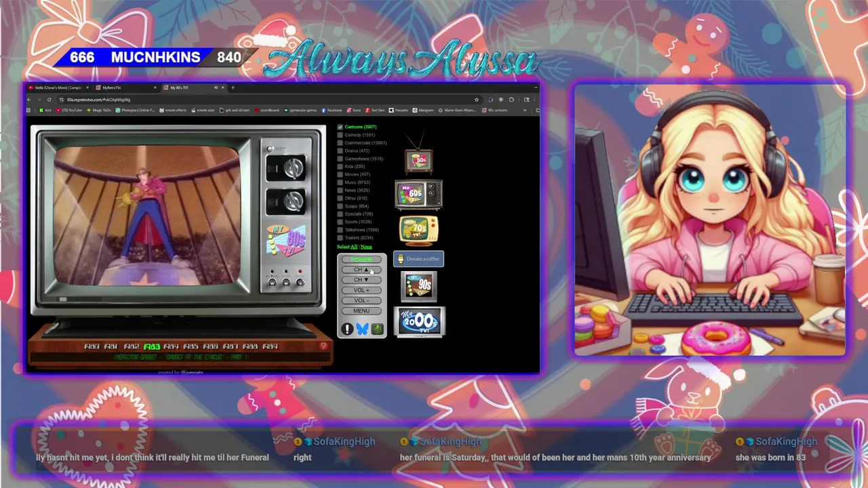Switch to the Stella (Clover's Mom) tab
868x488 pixels.
[x=57, y=87]
